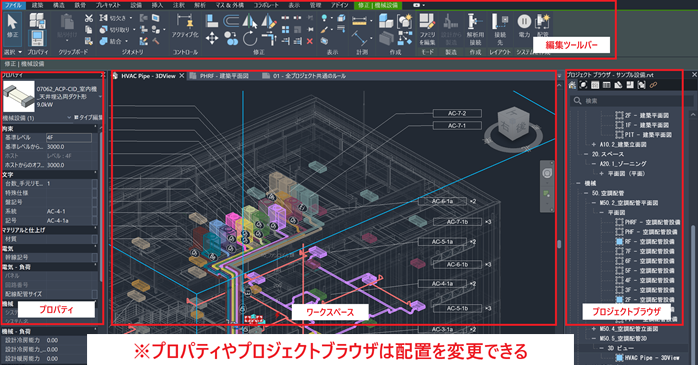Click the タイプ編集 button in Properties
Image resolution: width=698 pixels, height=365 pixels.
(88, 118)
